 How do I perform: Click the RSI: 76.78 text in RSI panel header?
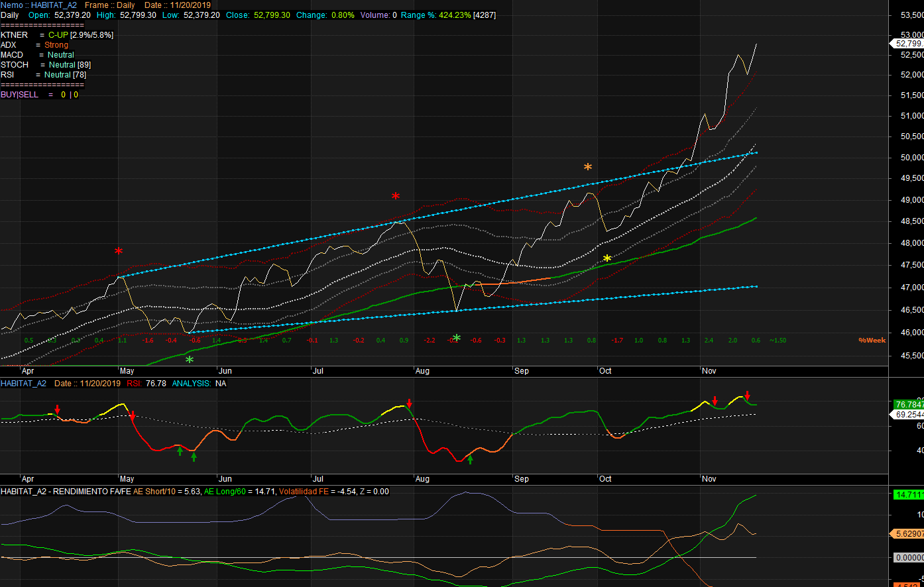pos(146,383)
